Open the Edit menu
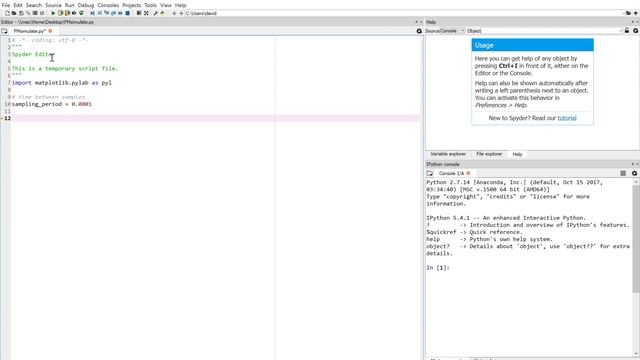This screenshot has height=360, width=640. pos(18,5)
